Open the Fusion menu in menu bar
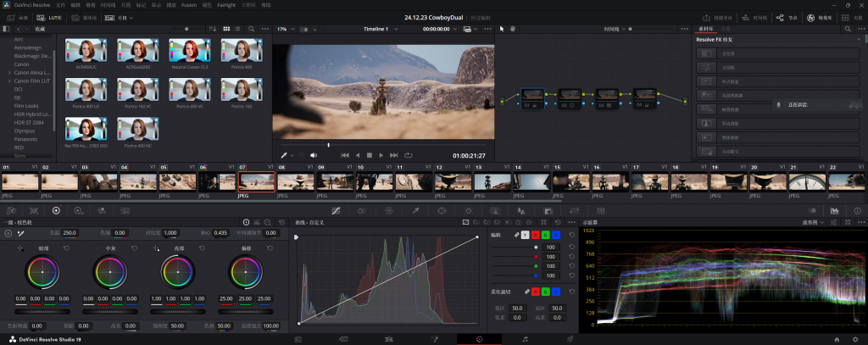 click(189, 5)
